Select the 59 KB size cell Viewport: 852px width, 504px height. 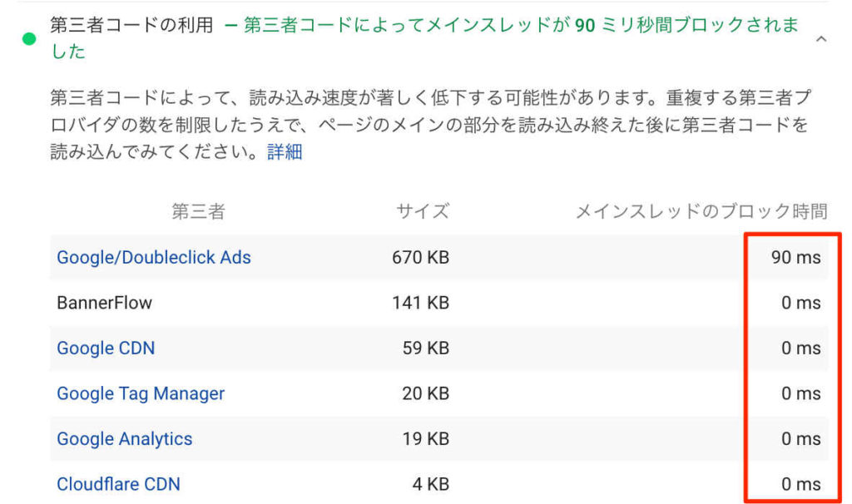tap(426, 348)
